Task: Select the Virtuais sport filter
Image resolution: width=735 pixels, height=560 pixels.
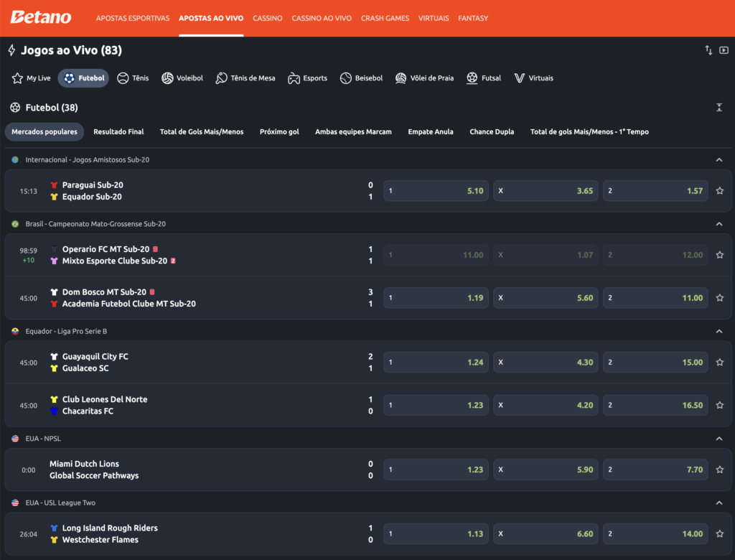Action: (x=534, y=78)
